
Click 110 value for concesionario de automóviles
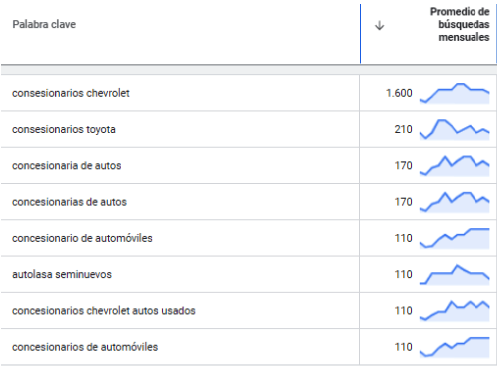point(403,238)
